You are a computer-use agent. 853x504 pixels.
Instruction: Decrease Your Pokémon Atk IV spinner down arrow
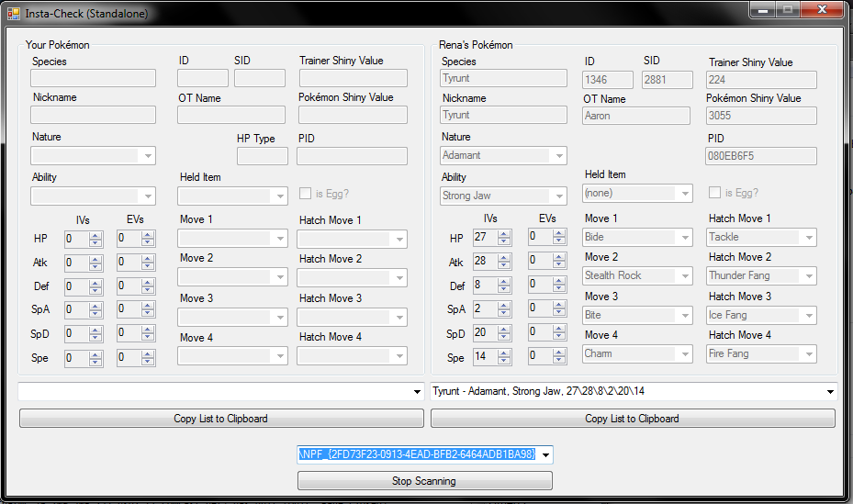[x=95, y=267]
